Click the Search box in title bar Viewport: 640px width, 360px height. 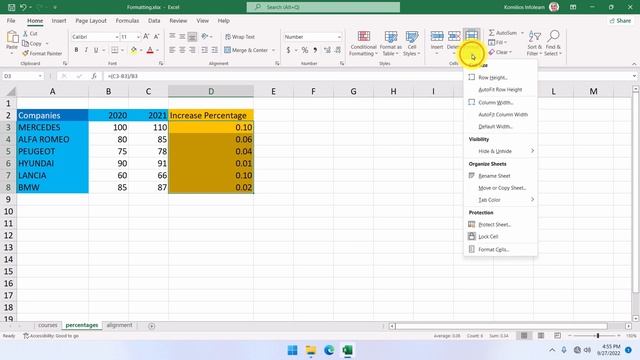coord(323,7)
